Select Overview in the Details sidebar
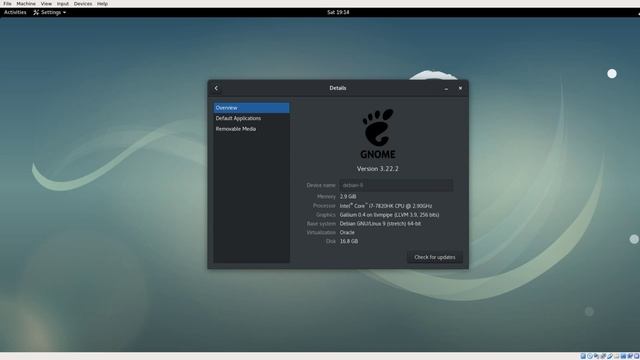This screenshot has width=640, height=360. coord(251,108)
